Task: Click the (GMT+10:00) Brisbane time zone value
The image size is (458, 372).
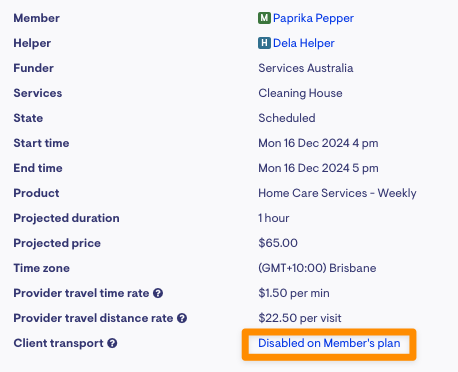Action: click(x=317, y=268)
